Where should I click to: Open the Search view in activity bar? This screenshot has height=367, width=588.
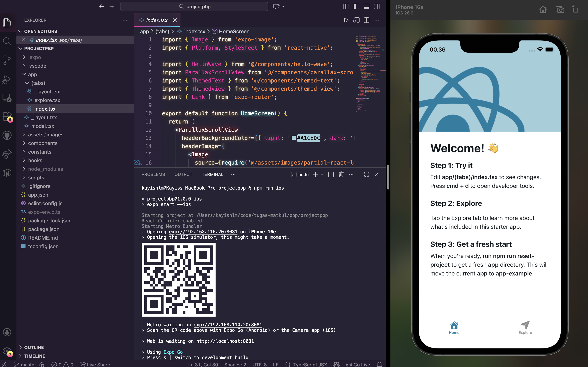[7, 41]
